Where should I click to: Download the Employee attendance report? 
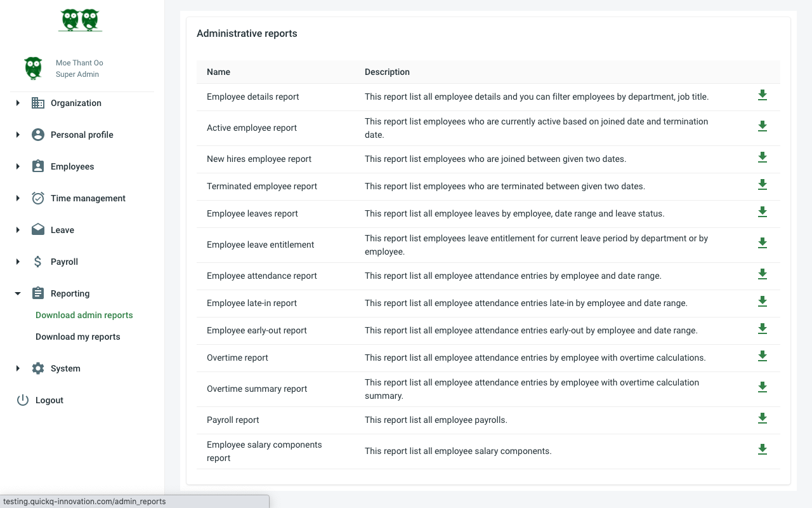[x=763, y=274]
